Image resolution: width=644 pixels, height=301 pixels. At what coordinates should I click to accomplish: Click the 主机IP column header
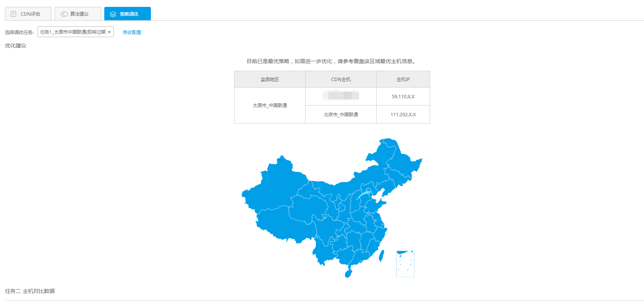(x=403, y=80)
